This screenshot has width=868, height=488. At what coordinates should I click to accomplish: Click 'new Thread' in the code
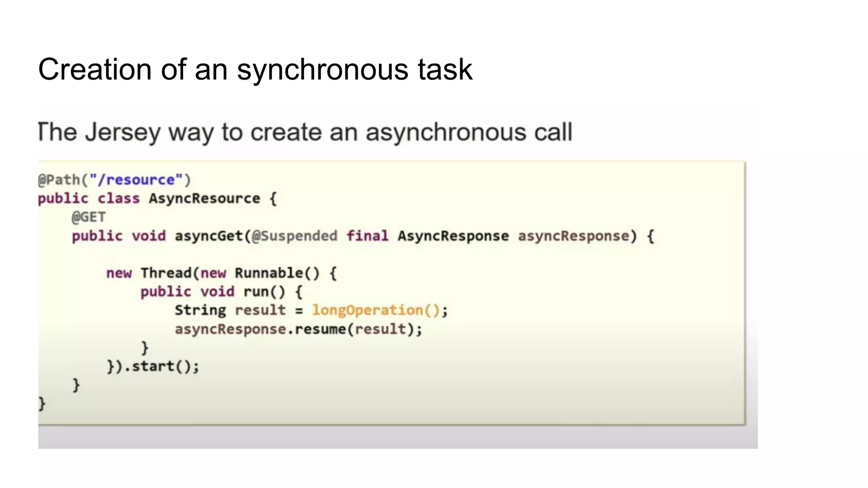pos(148,273)
